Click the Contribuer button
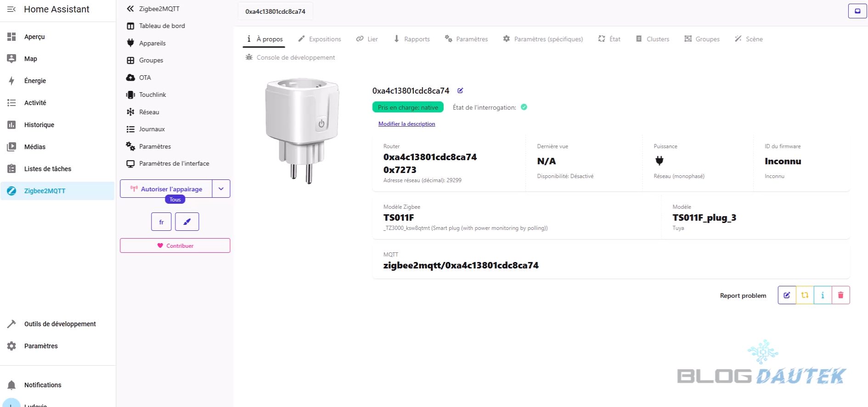This screenshot has width=868, height=407. pyautogui.click(x=175, y=245)
